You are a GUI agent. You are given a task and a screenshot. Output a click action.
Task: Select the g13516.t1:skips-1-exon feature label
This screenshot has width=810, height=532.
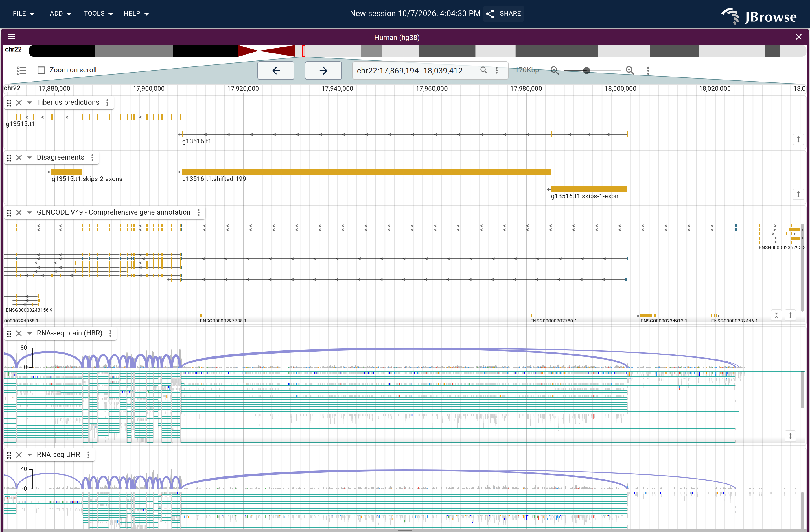tap(584, 196)
